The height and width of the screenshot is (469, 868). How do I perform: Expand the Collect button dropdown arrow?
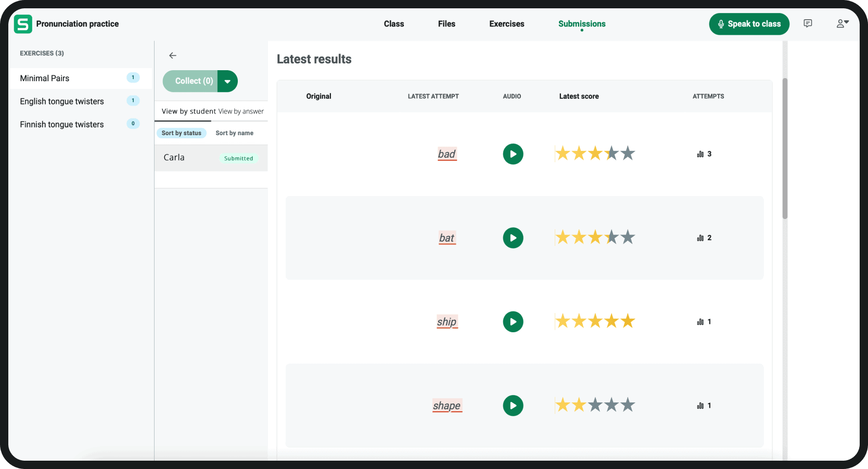tap(227, 81)
